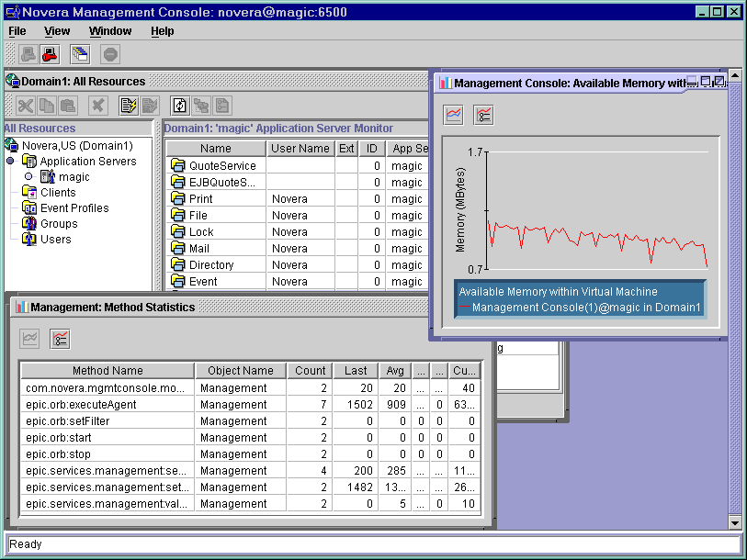This screenshot has width=747, height=560.
Task: Click the Paste clipboard icon in Domain1 toolbar
Action: 68,106
